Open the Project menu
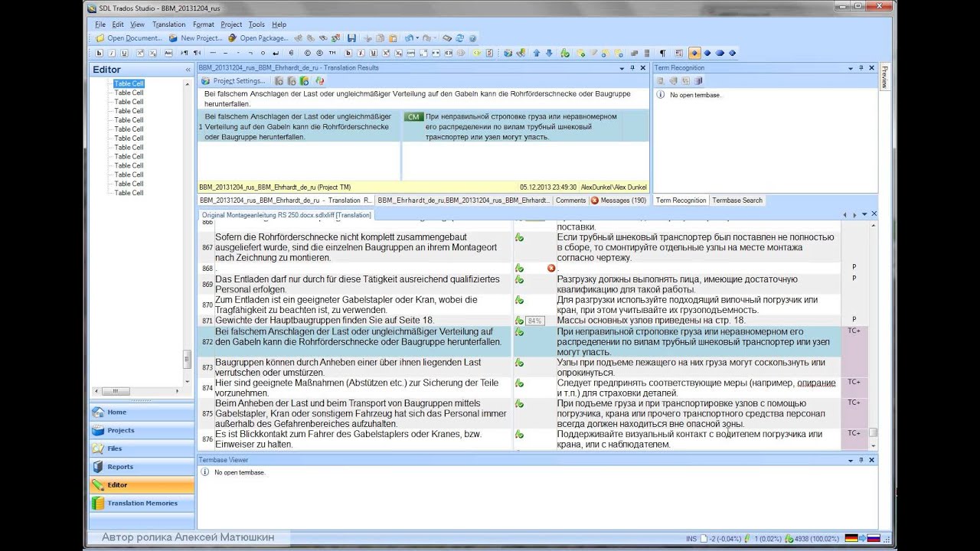Screen dimensions: 980x551 point(231,24)
